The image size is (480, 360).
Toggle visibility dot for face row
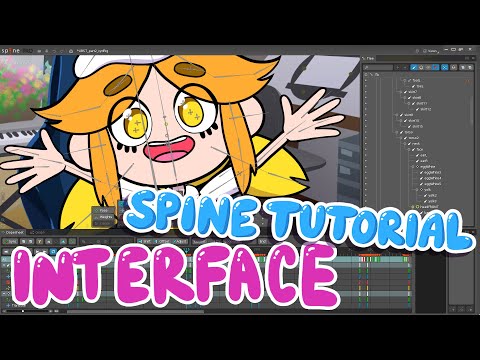click(x=366, y=149)
